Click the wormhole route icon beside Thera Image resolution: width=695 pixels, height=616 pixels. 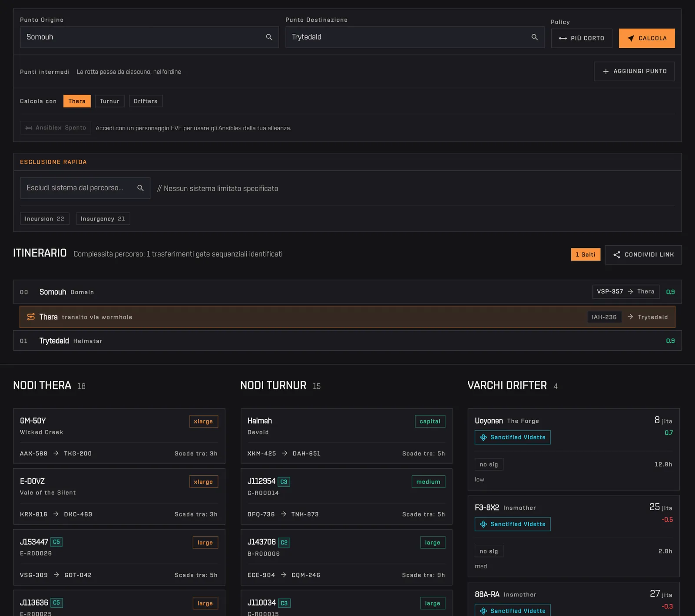pyautogui.click(x=31, y=317)
